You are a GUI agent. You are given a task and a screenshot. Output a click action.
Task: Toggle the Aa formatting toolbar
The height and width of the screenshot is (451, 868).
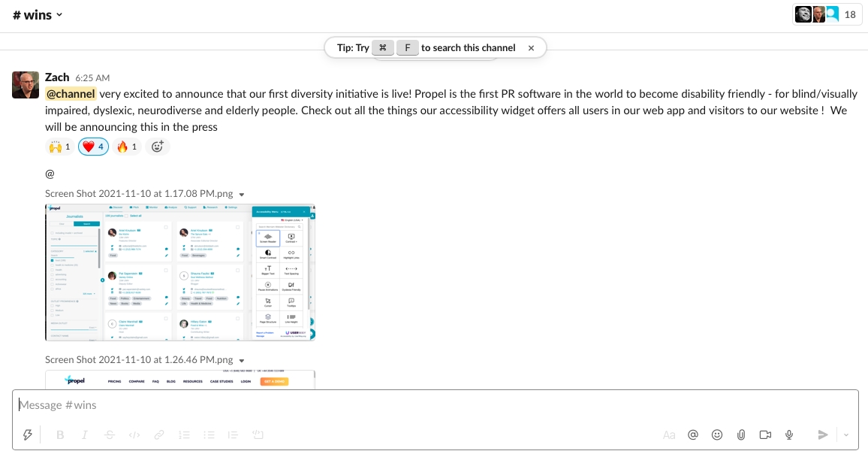(669, 435)
